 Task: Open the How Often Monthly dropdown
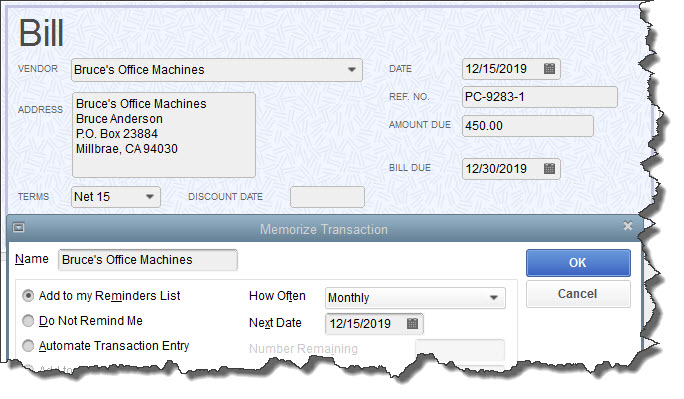tap(493, 298)
